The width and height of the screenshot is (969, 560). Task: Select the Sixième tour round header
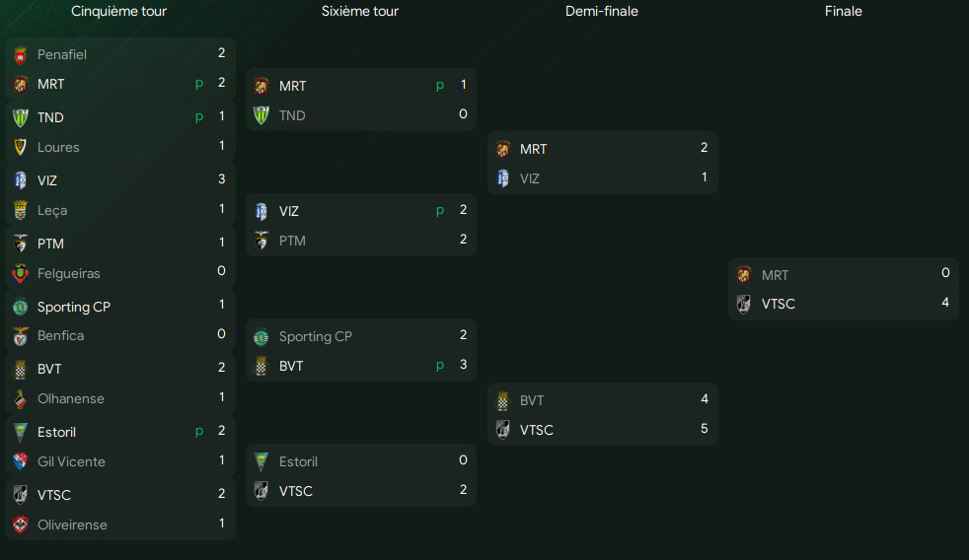(360, 12)
